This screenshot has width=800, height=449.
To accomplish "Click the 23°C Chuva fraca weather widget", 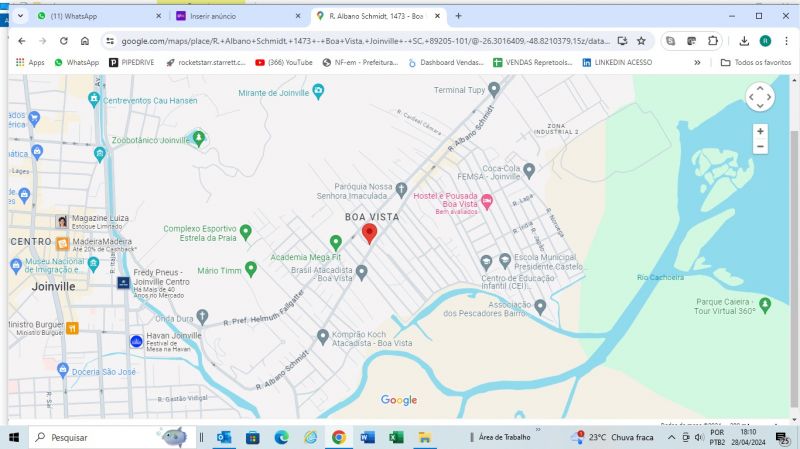I will pos(612,437).
